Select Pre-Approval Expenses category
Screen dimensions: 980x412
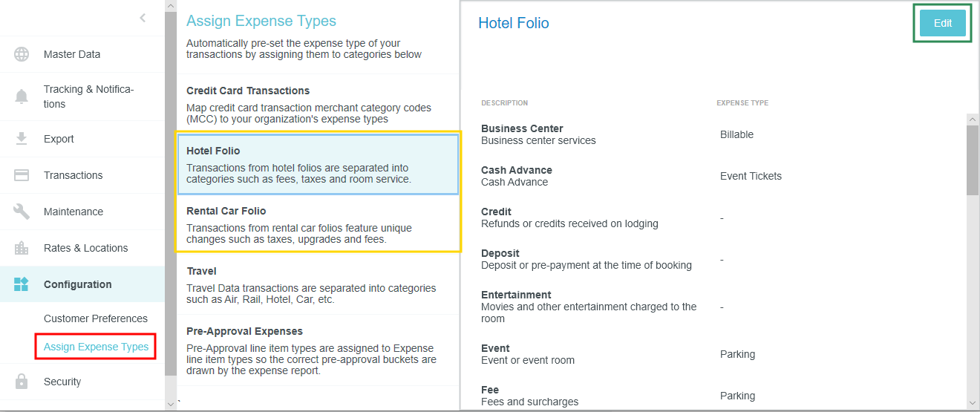tap(317, 350)
